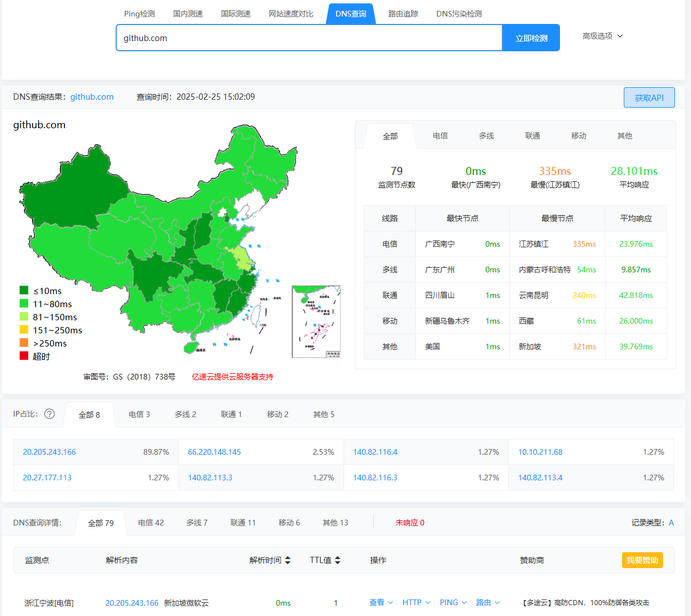Click the >250ms orange legend swatch
The height and width of the screenshot is (616, 691).
pyautogui.click(x=24, y=342)
